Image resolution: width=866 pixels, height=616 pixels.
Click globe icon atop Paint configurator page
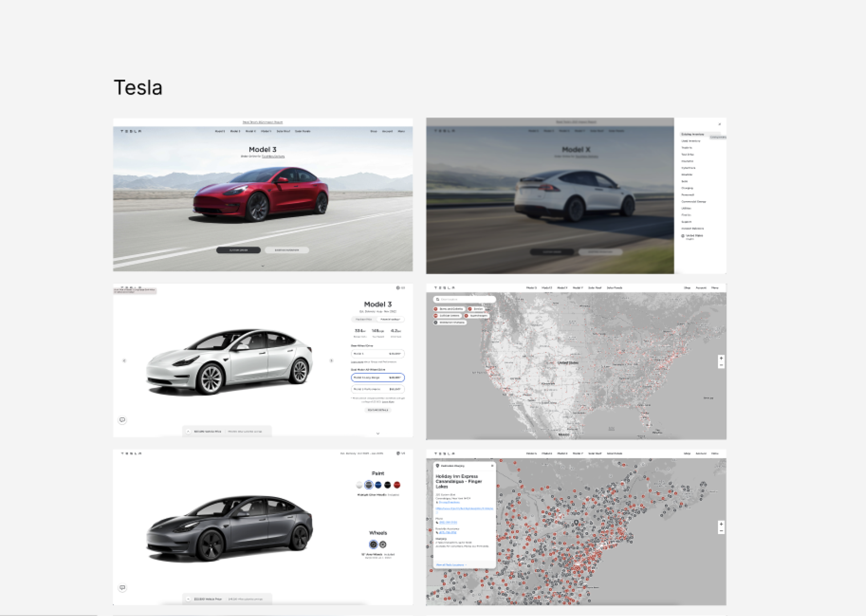point(398,454)
